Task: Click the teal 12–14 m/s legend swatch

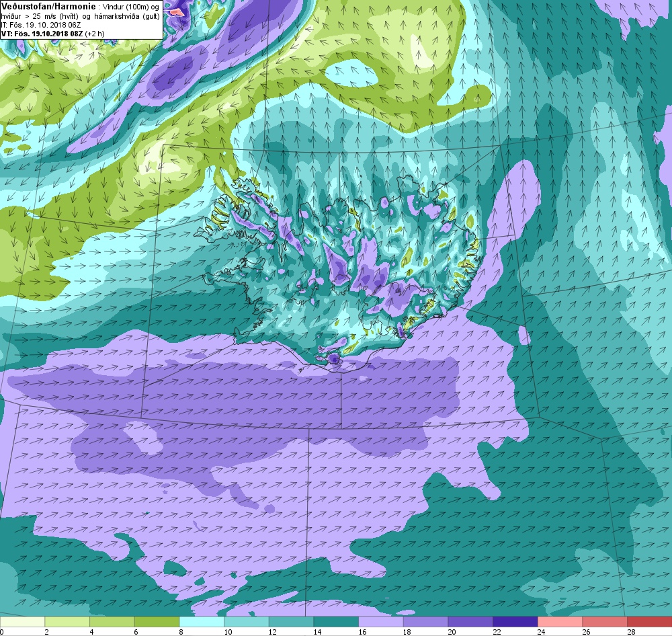Action: pos(291,622)
